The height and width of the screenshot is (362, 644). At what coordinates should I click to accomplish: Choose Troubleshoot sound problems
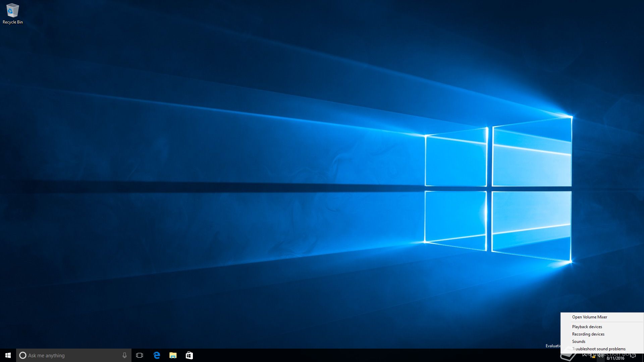point(599,349)
